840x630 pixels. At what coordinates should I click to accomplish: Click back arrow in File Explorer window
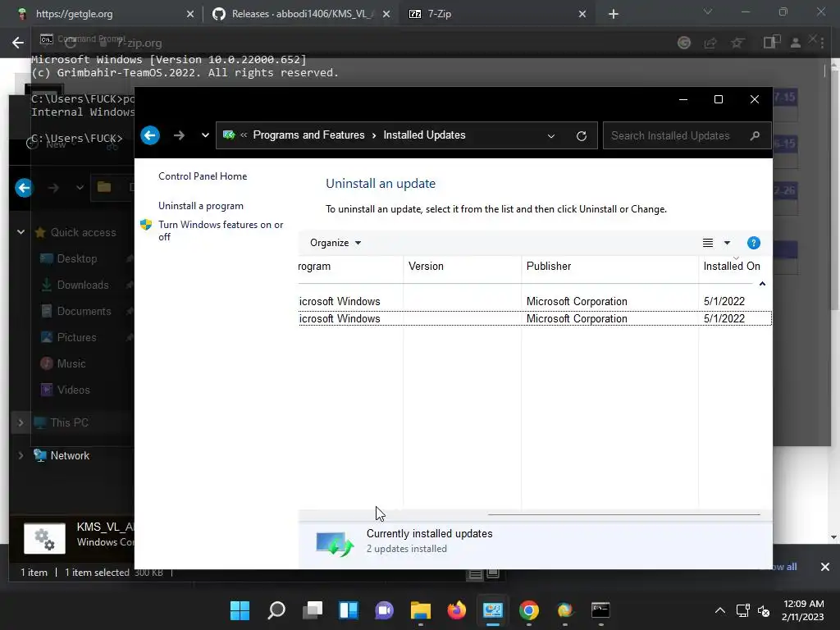[24, 188]
